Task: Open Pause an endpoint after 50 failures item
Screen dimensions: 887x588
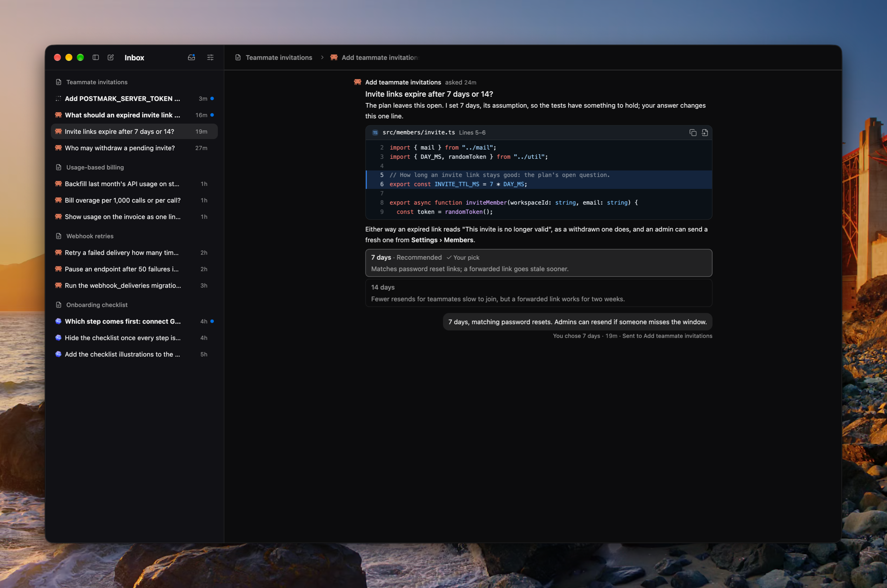Action: (x=134, y=269)
